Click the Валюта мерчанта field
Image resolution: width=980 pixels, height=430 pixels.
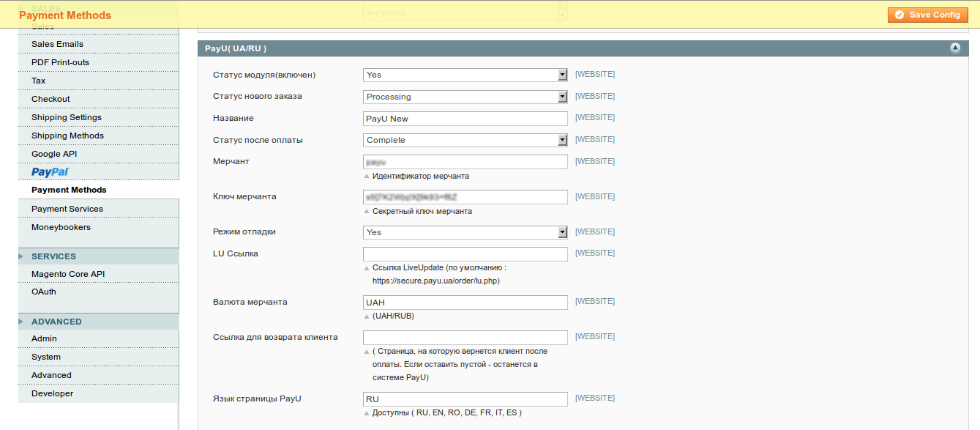[465, 303]
